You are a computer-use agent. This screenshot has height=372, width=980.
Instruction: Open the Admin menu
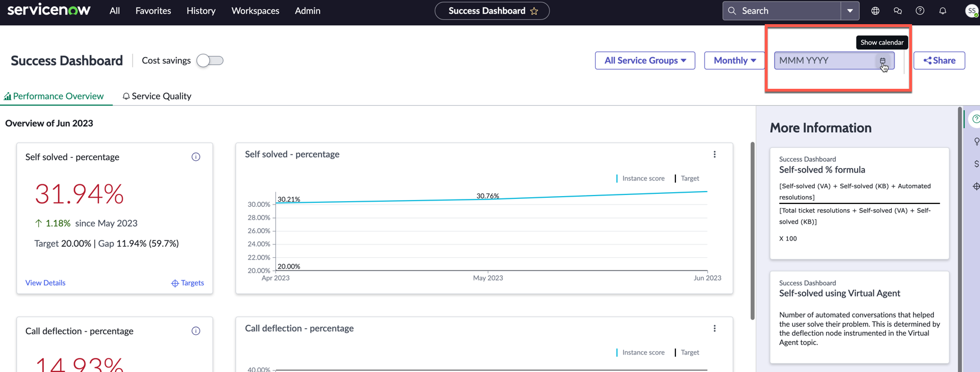click(x=307, y=11)
